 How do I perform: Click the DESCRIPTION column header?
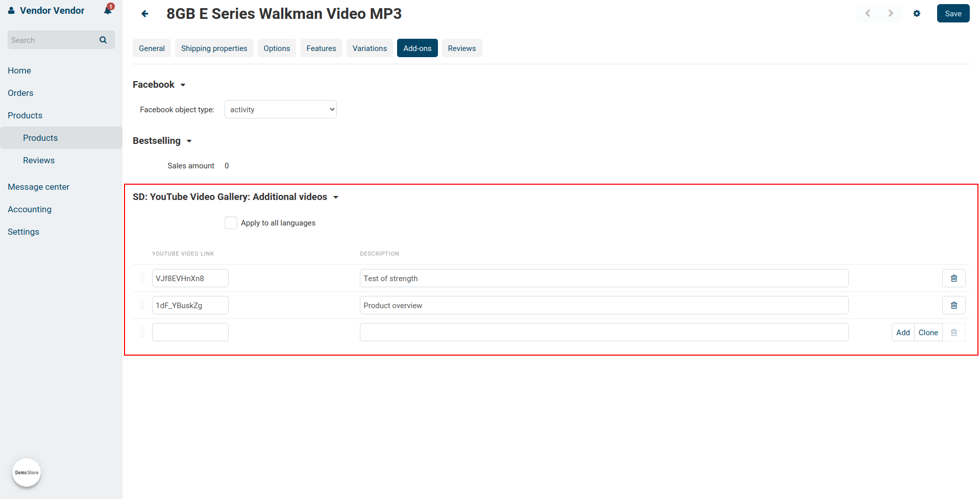(x=379, y=254)
